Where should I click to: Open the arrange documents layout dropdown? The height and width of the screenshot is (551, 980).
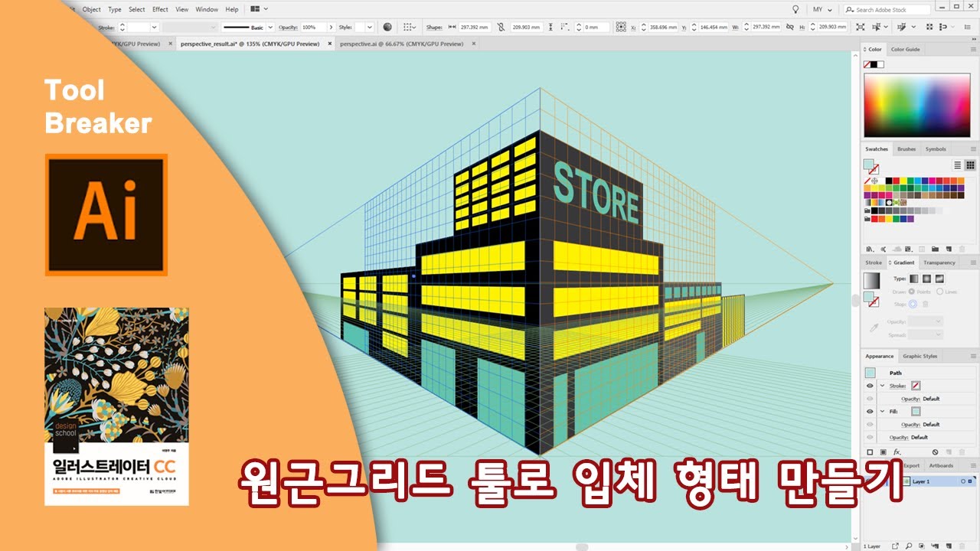260,10
